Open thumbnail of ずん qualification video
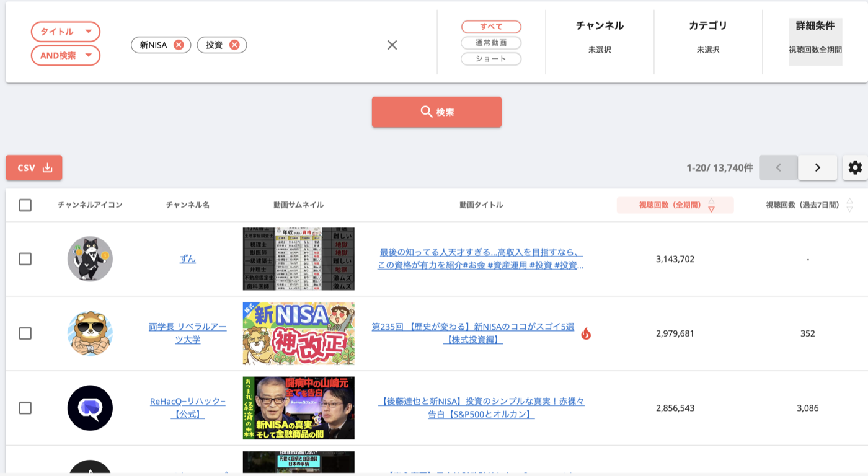Screen dimensions: 868x476 299,259
